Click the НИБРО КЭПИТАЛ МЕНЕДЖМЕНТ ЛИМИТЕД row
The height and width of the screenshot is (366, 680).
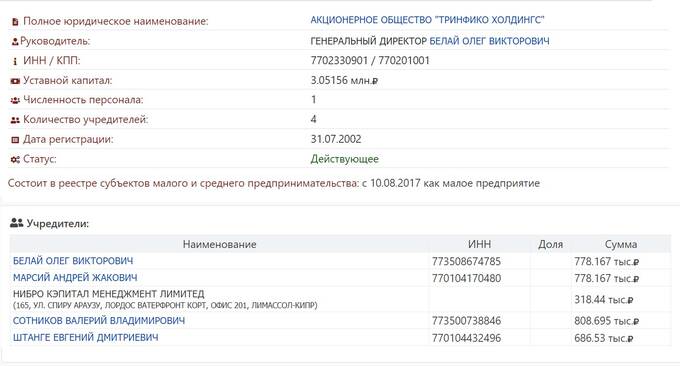click(x=340, y=299)
